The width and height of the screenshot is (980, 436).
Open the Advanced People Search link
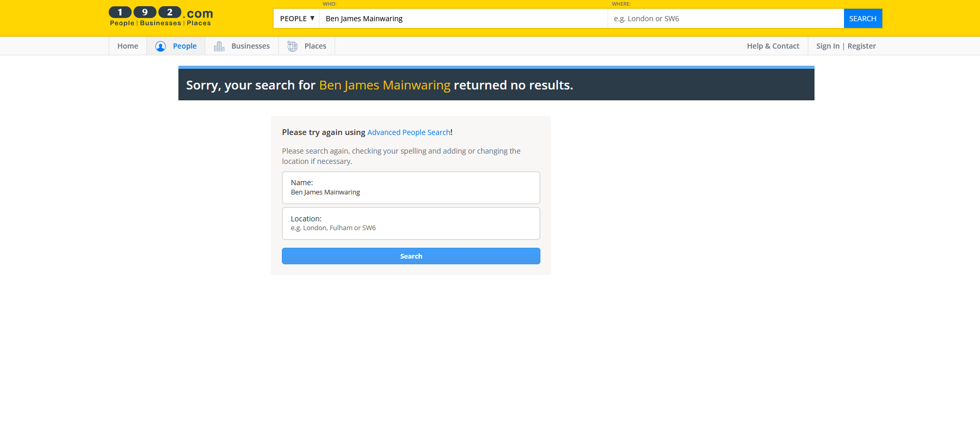[409, 132]
